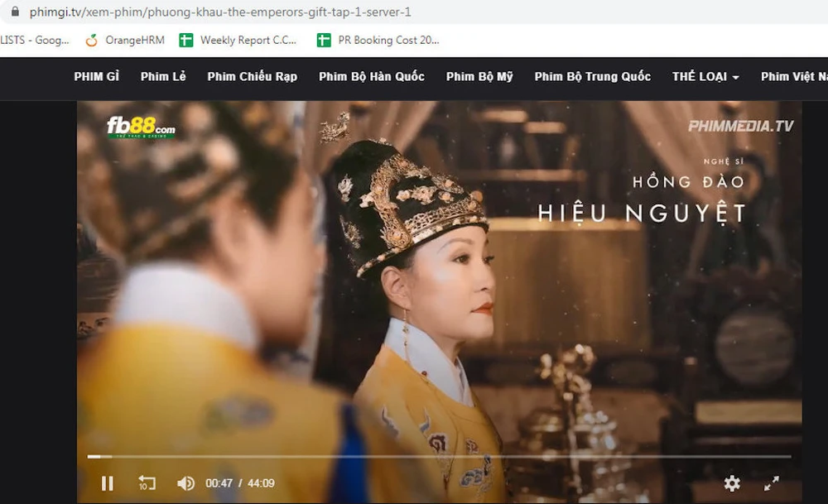The image size is (828, 504).
Task: Open the Weekly Report bookmark
Action: click(238, 40)
